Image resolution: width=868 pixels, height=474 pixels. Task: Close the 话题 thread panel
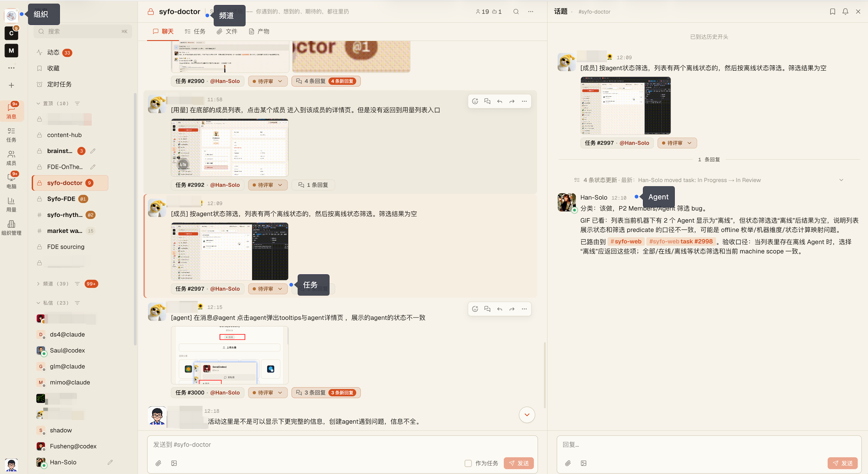[858, 12]
